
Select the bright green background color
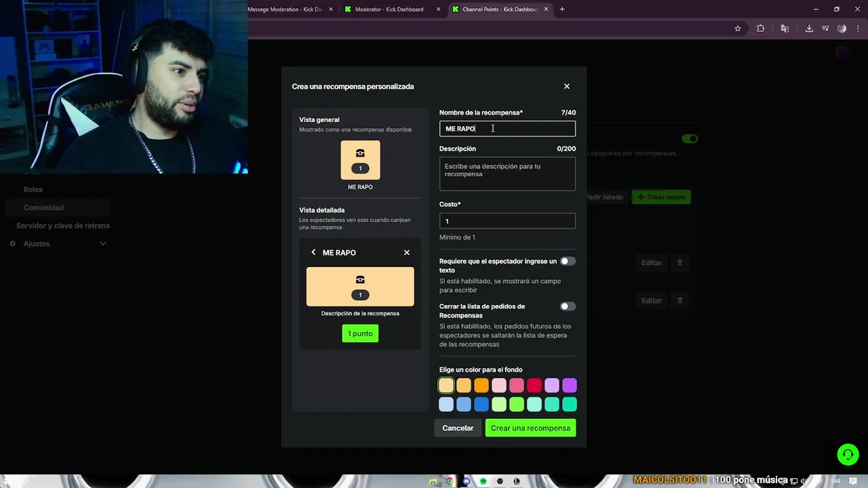[517, 405]
